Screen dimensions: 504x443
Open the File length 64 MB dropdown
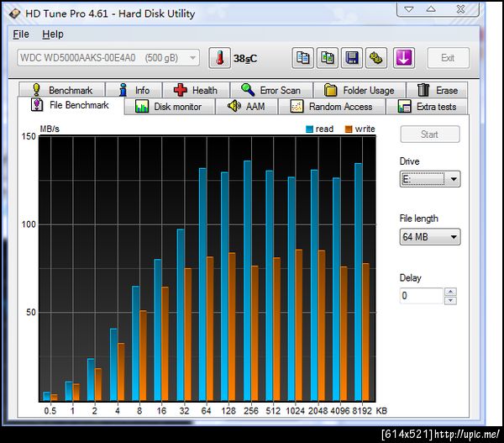point(430,237)
